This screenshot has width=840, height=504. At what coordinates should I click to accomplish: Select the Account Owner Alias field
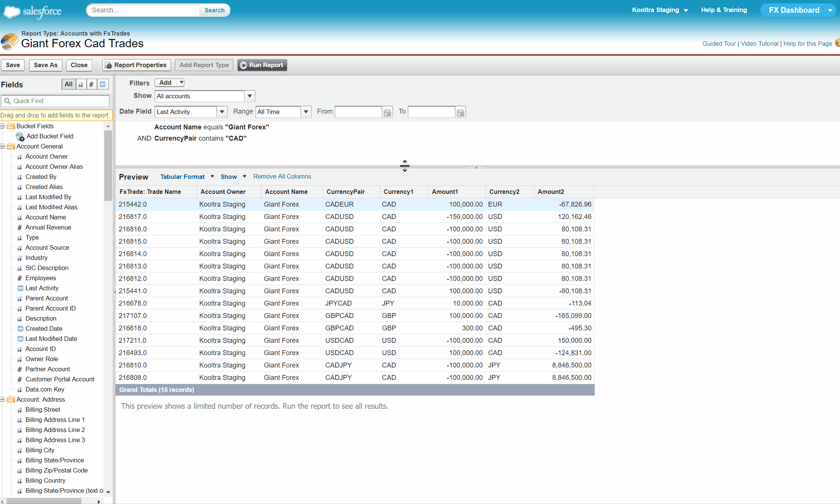(54, 166)
